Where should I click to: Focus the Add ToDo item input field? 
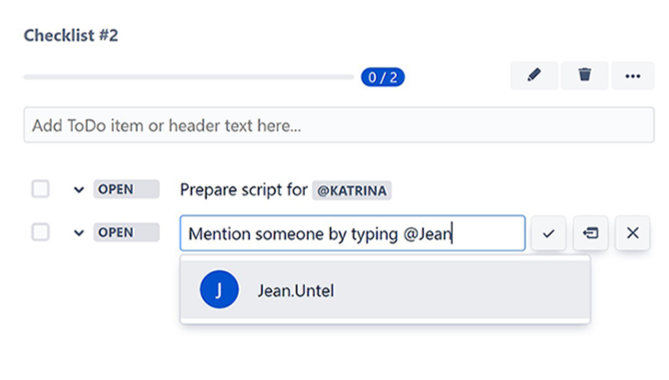tap(339, 125)
